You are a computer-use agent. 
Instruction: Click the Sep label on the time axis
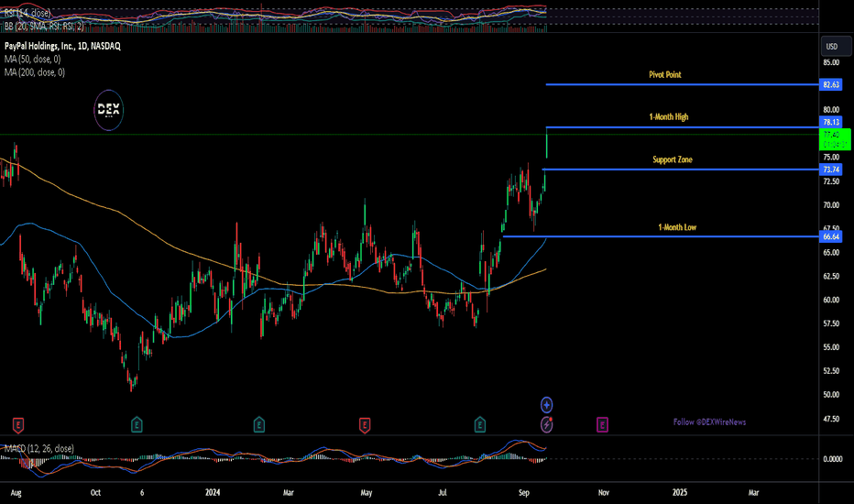click(x=524, y=493)
